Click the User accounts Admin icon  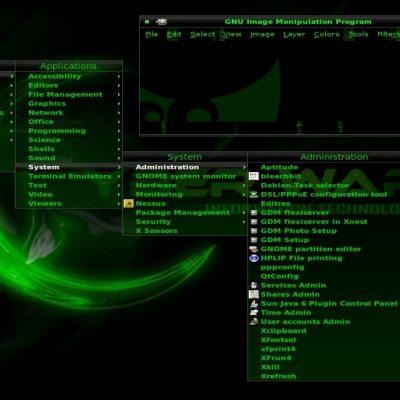254,322
